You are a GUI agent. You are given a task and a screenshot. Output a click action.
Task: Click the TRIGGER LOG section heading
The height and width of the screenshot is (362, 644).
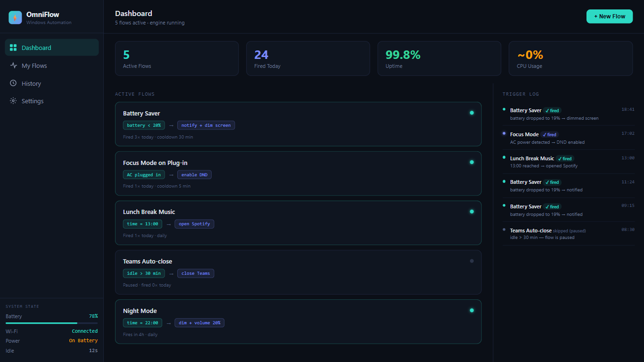(x=520, y=94)
